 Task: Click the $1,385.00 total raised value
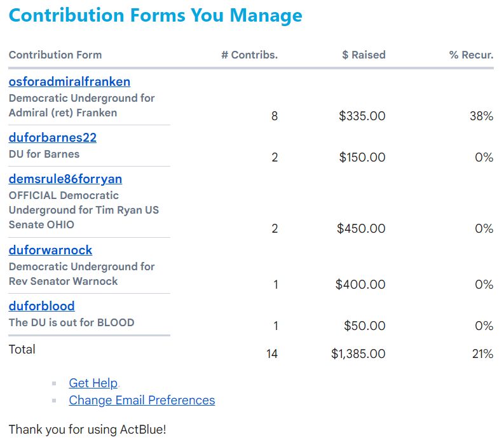[x=358, y=354]
